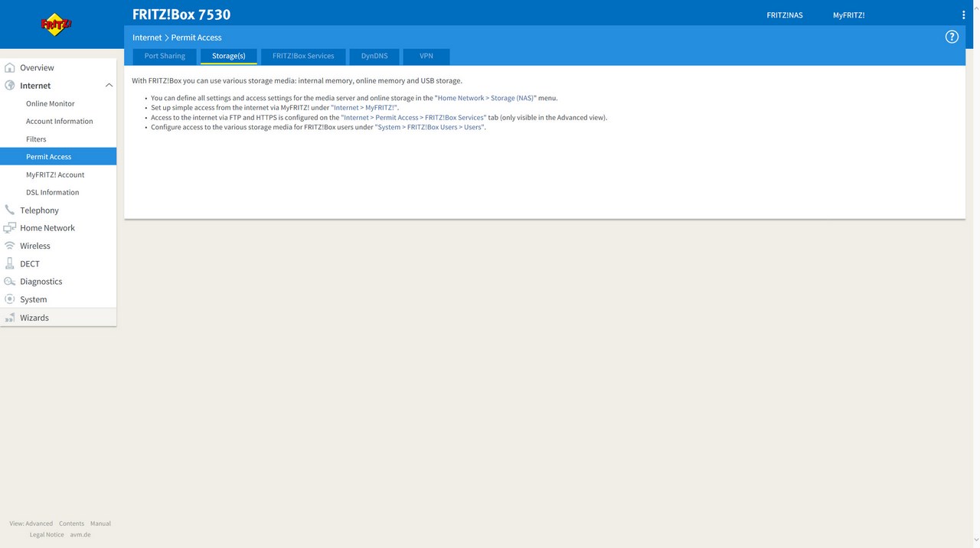Open DSL Information submenu item

tap(53, 192)
